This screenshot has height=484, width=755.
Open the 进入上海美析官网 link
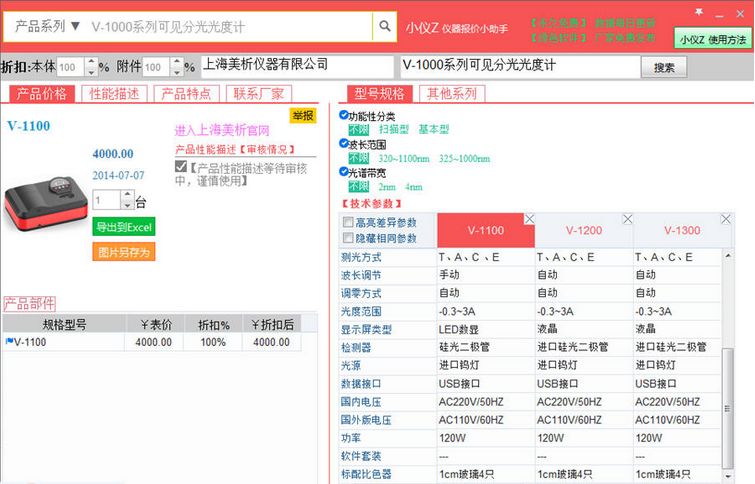point(222,130)
